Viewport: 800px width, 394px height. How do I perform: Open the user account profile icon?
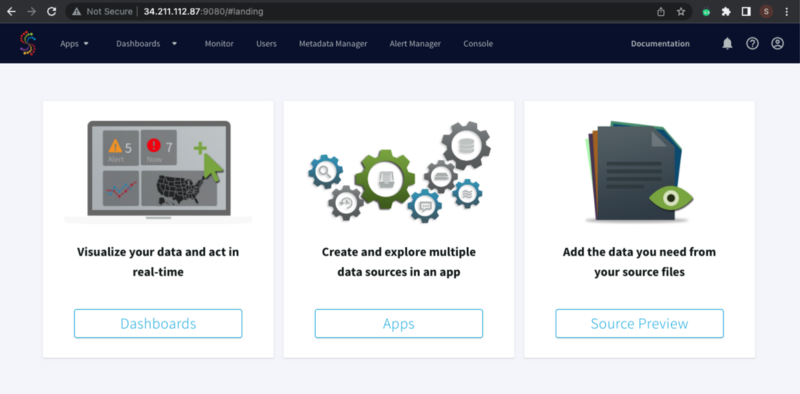tap(778, 44)
